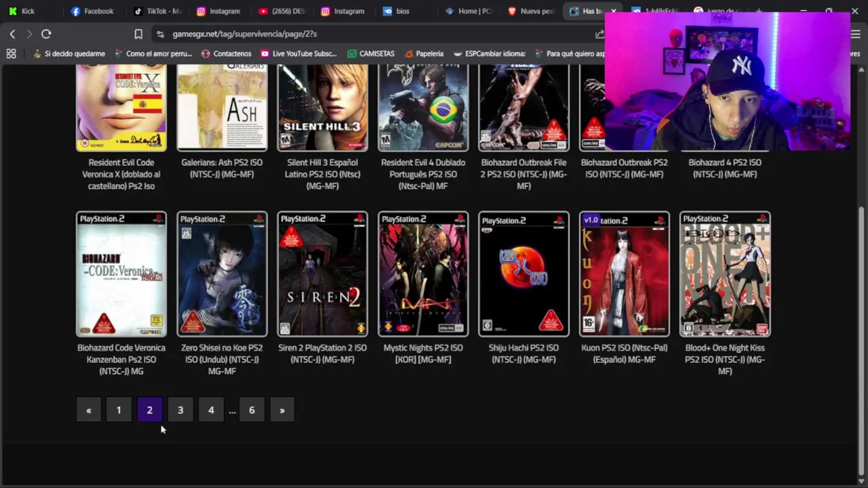Open Kuon cover image
The height and width of the screenshot is (488, 868).
(x=624, y=274)
